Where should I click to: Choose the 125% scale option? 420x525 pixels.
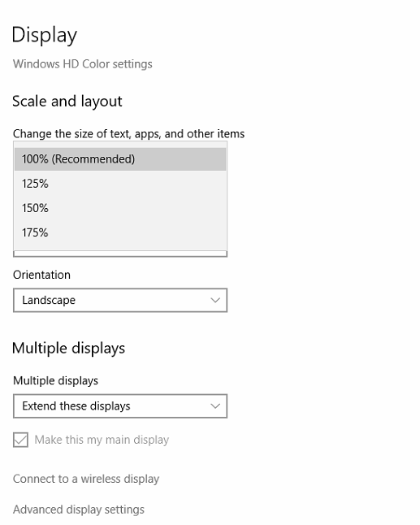[x=120, y=184]
